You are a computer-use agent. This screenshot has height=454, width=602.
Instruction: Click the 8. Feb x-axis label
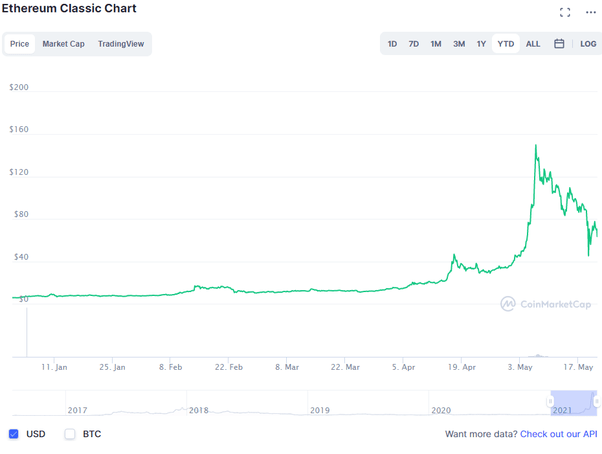[x=170, y=367]
